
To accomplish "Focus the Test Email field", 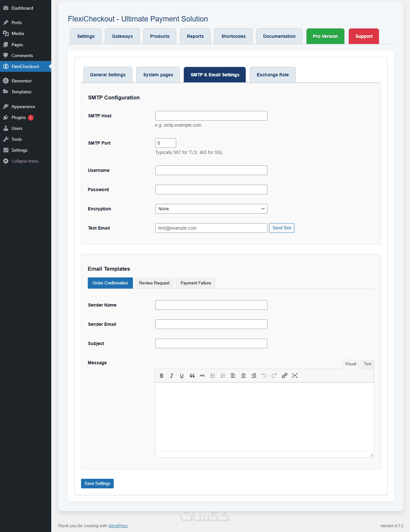I will tap(211, 228).
